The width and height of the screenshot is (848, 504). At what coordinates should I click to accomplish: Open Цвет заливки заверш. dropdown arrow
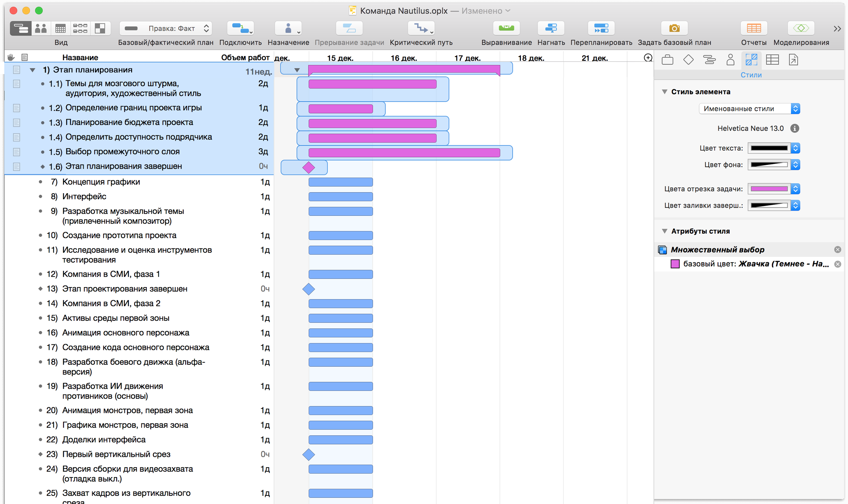(x=795, y=206)
